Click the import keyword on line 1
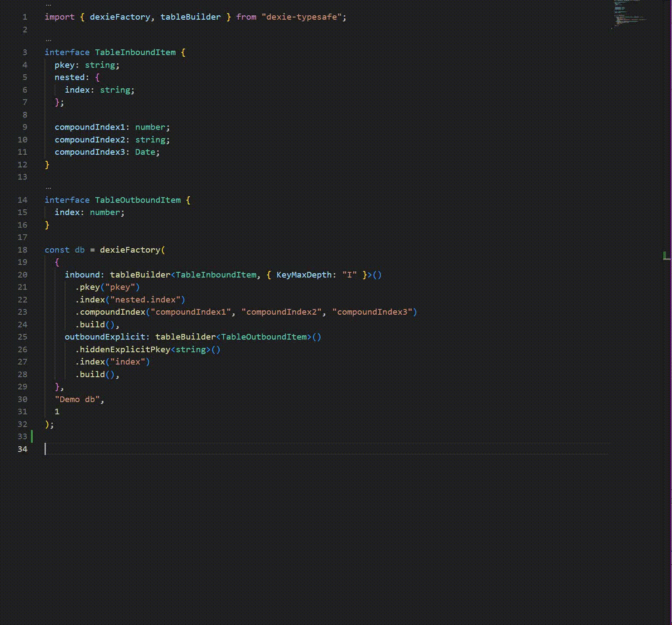This screenshot has height=625, width=672. point(59,17)
